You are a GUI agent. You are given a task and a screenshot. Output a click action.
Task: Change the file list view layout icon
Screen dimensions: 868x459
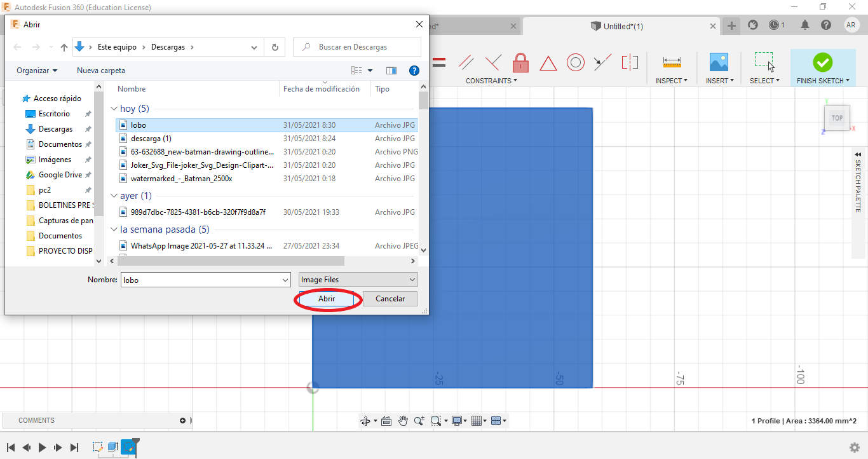click(x=356, y=71)
